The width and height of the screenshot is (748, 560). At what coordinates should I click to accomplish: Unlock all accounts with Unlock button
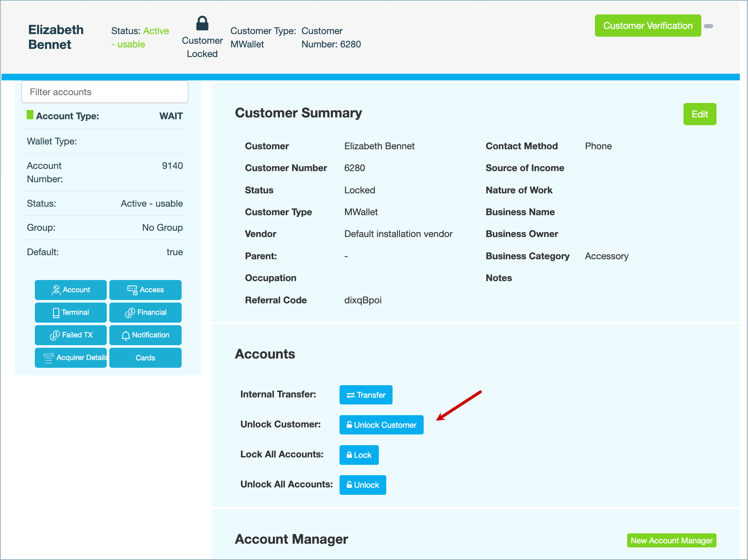pos(362,485)
